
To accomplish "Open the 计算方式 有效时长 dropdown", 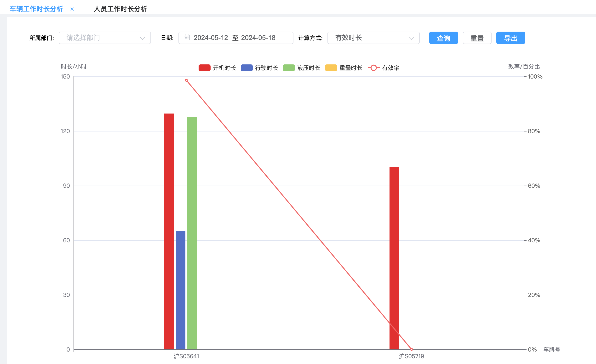I will click(373, 38).
